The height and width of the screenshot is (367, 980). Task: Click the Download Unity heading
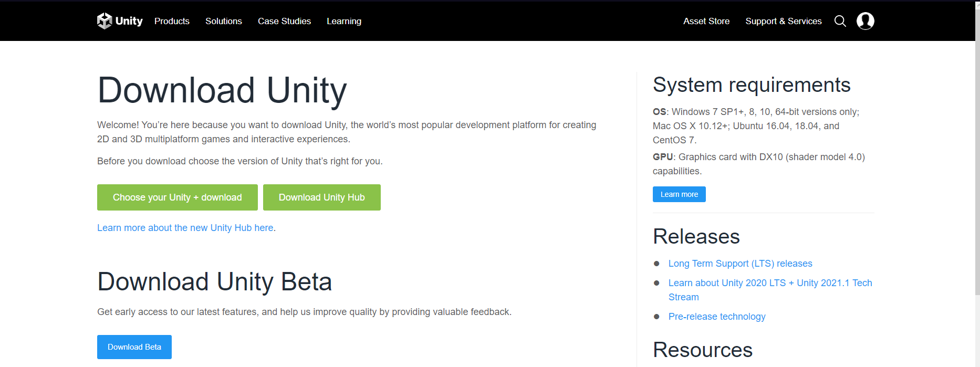pos(222,90)
